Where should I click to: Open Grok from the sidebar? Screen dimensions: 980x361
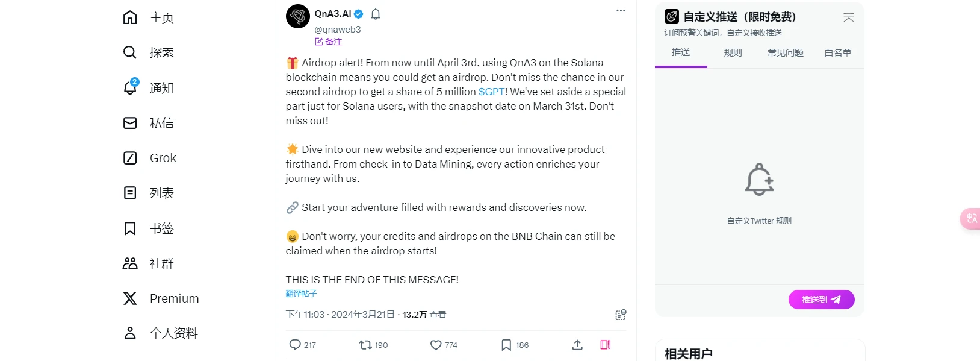click(163, 158)
